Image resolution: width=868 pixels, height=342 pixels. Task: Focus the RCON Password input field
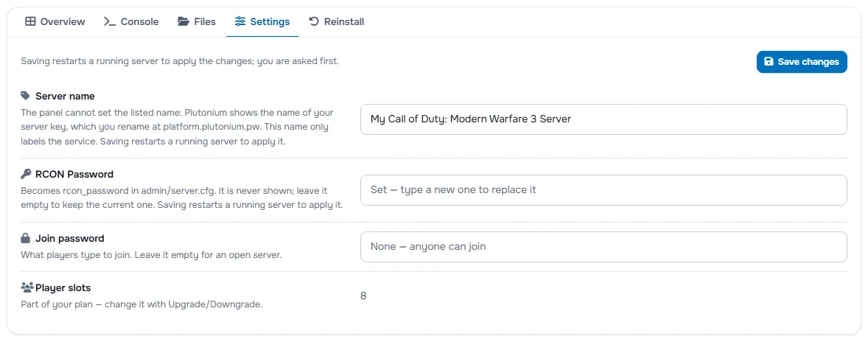pyautogui.click(x=603, y=190)
